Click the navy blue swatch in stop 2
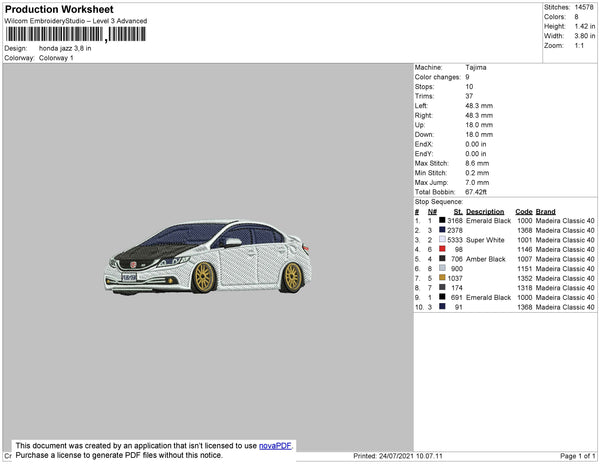This screenshot has width=600, height=464. (441, 230)
